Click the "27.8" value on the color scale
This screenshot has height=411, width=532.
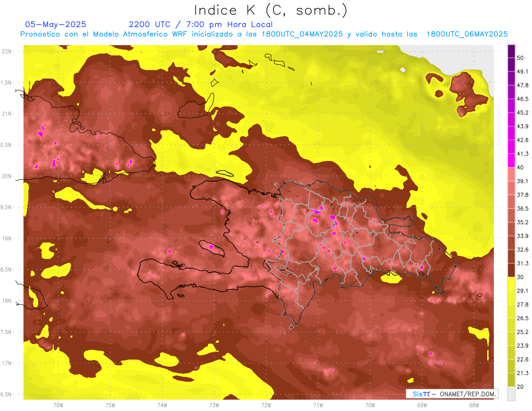coord(523,304)
